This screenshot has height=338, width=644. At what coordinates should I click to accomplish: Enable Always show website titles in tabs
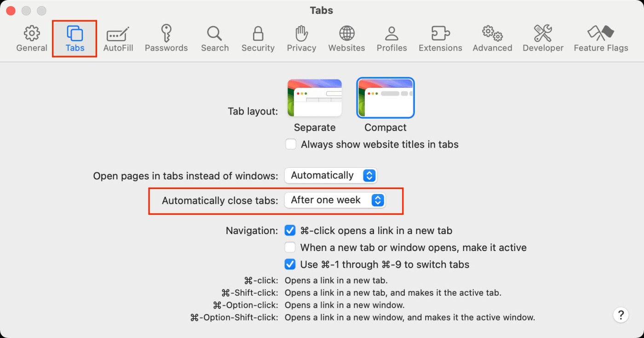(291, 144)
